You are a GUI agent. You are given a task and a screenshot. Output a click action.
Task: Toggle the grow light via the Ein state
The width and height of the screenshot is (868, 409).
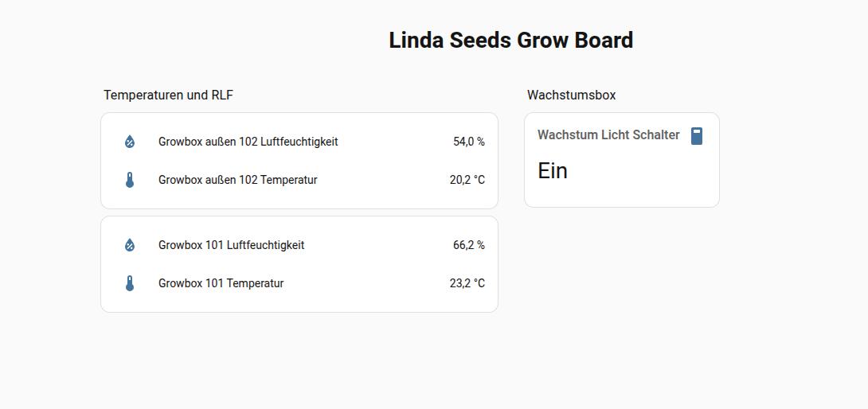pos(553,171)
